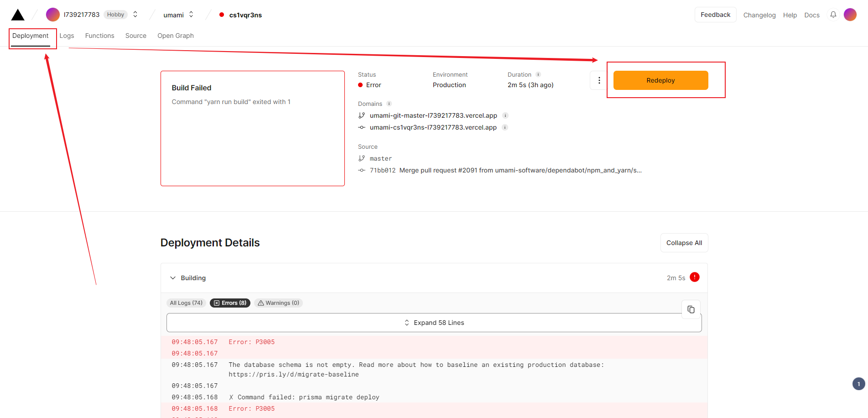Open the Help link
The width and height of the screenshot is (868, 418).
point(790,15)
